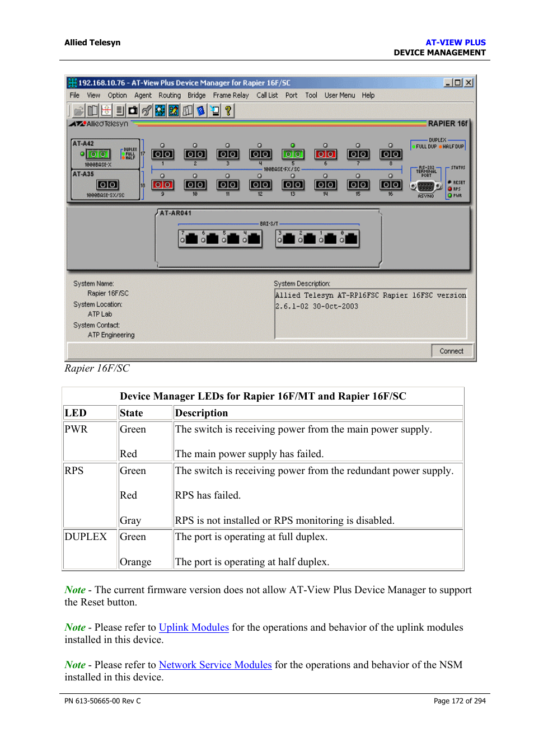534x756 pixels.
Task: Click the AT-A35 uplink module port
Action: [x=107, y=185]
